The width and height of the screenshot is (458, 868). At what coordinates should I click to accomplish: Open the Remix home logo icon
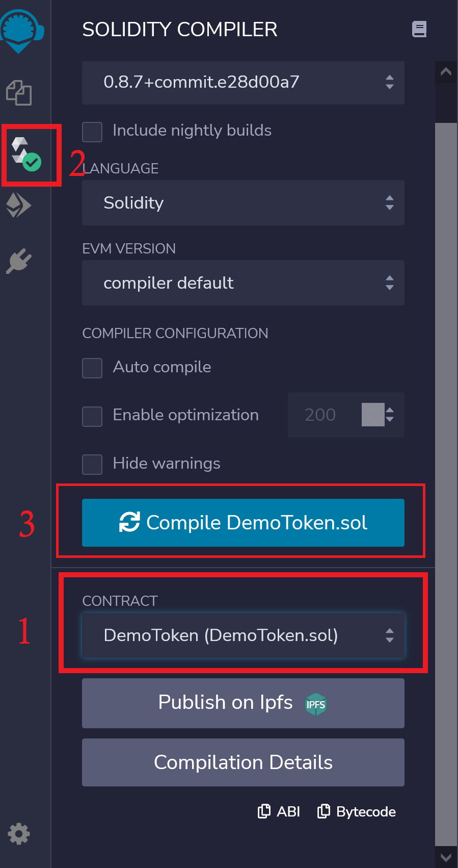point(20,31)
